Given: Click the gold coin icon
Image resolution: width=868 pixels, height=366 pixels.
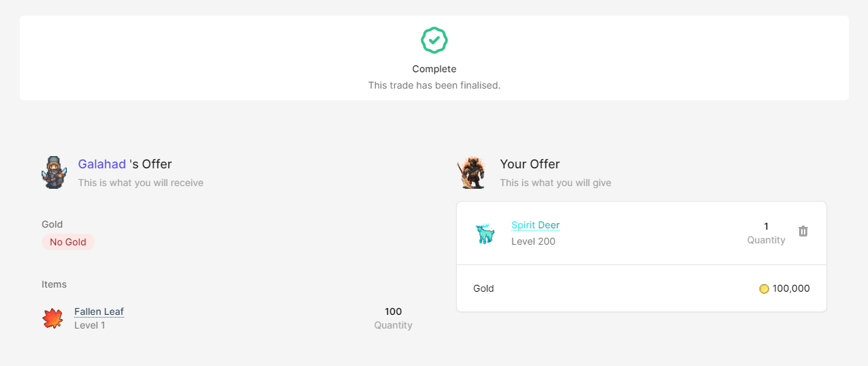Looking at the screenshot, I should [x=764, y=289].
